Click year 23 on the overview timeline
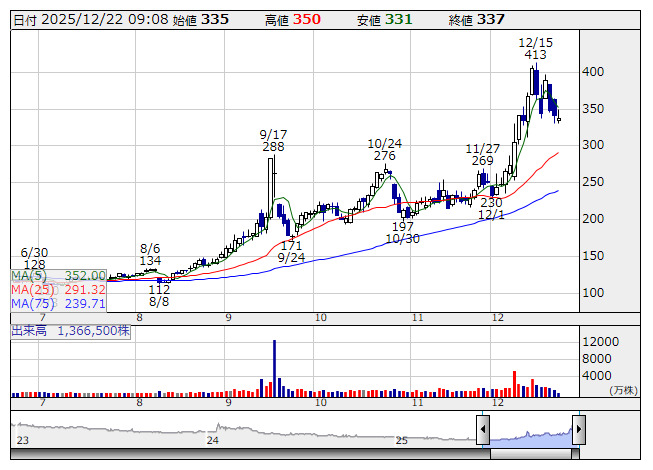This screenshot has height=470, width=653. 23,440
